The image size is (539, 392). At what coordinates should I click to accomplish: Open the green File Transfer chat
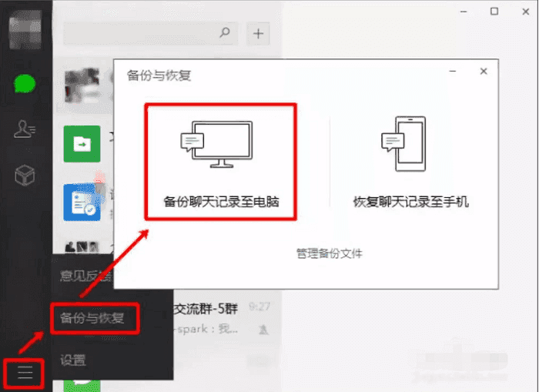(82, 144)
